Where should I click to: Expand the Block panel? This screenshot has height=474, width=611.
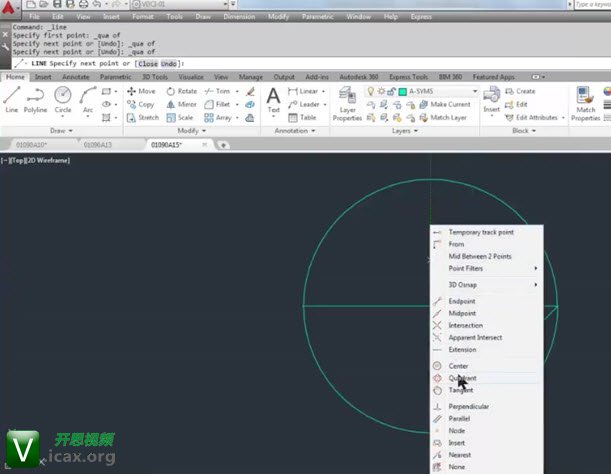(x=524, y=131)
